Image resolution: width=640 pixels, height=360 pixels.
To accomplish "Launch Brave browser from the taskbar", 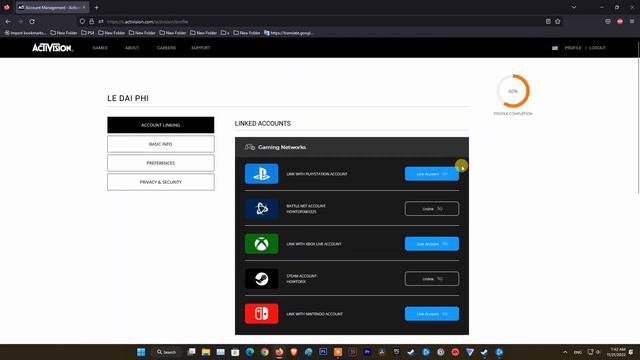I will point(294,352).
